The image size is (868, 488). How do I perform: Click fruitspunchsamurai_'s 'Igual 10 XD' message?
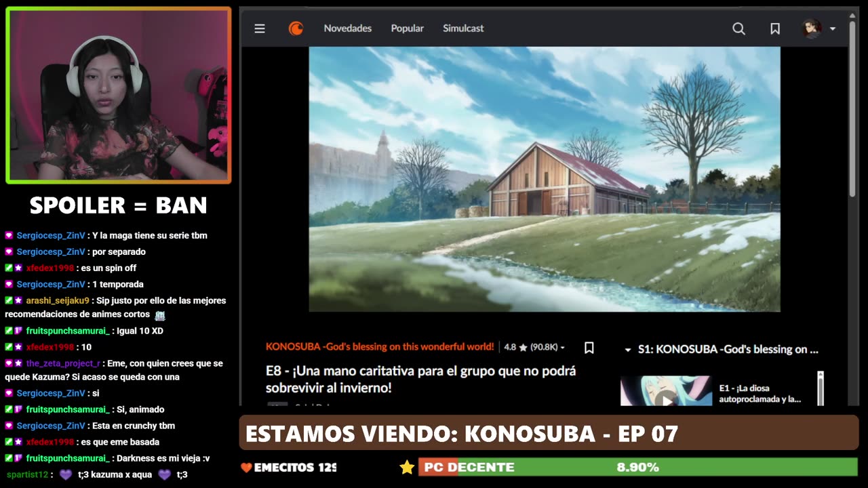(x=140, y=331)
